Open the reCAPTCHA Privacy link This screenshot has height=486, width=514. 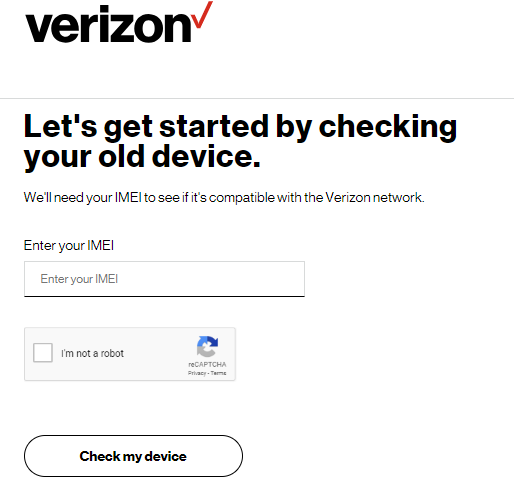197,373
